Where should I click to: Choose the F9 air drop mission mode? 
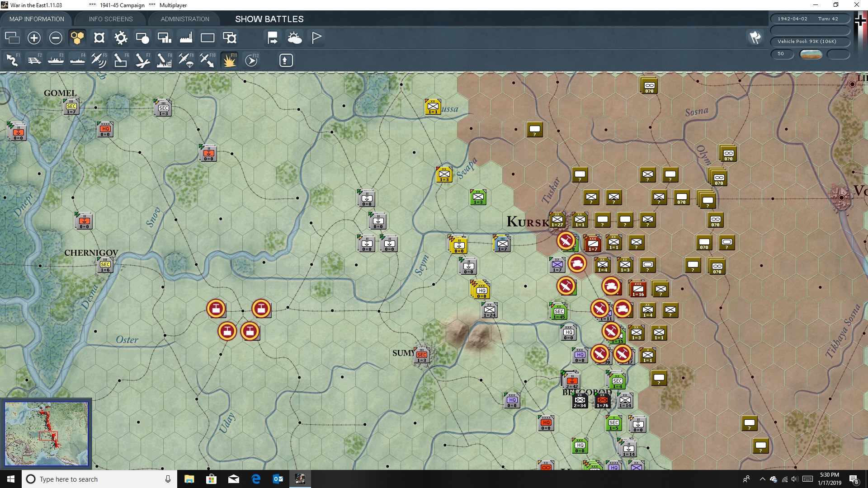[185, 60]
